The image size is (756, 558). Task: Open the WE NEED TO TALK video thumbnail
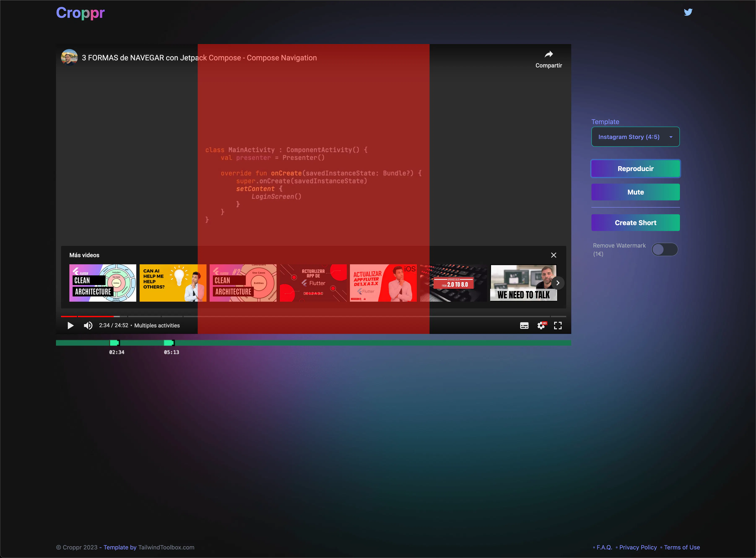[x=523, y=283]
